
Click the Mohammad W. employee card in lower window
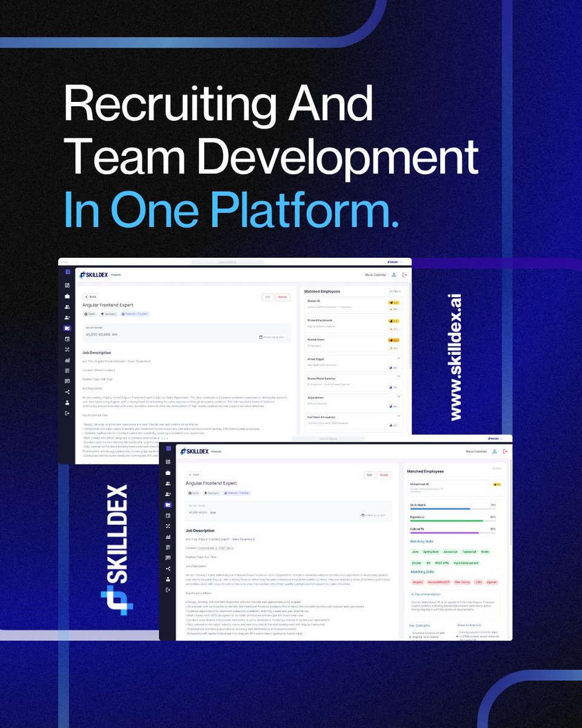[455, 487]
